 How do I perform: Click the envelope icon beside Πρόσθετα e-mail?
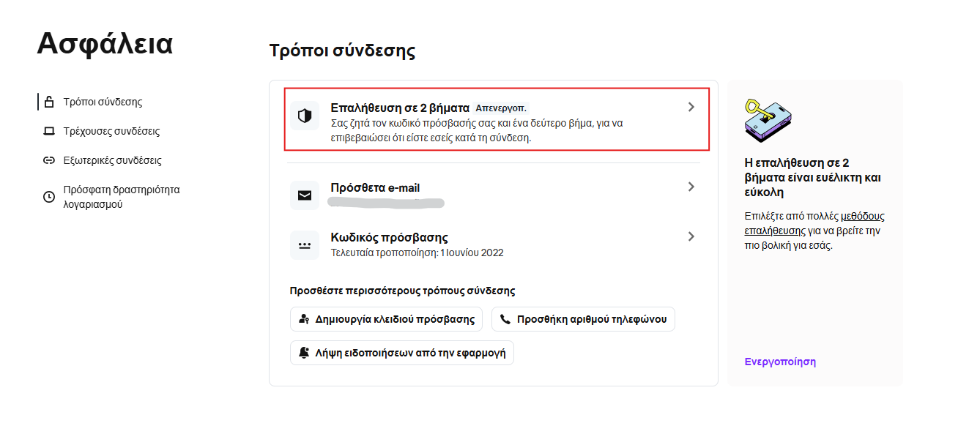pyautogui.click(x=305, y=195)
